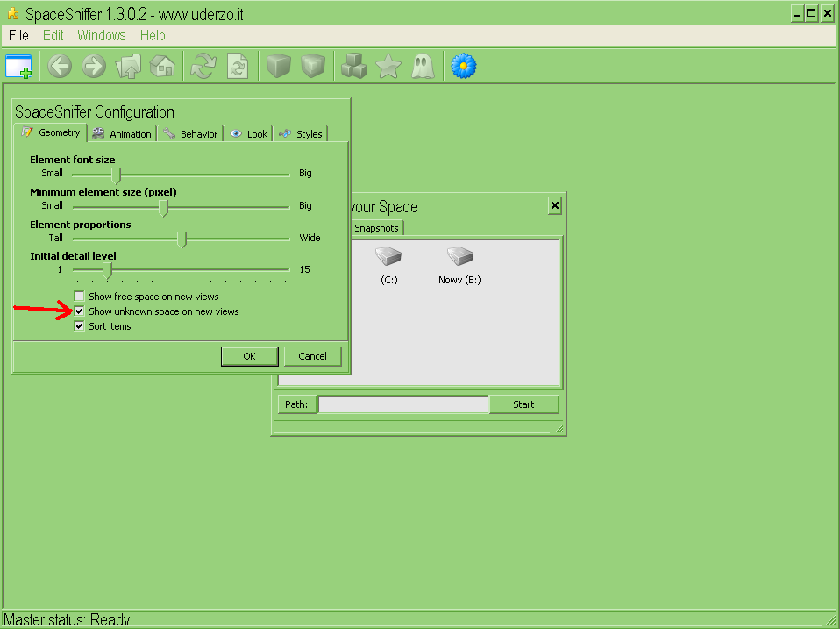Close the Choose your Space dialog

[x=555, y=206]
